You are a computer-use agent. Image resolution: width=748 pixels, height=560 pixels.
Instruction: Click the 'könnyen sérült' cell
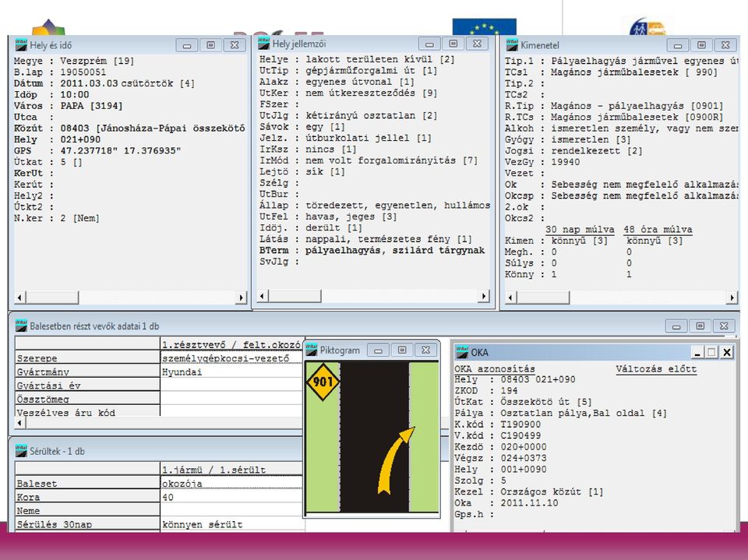point(231,523)
